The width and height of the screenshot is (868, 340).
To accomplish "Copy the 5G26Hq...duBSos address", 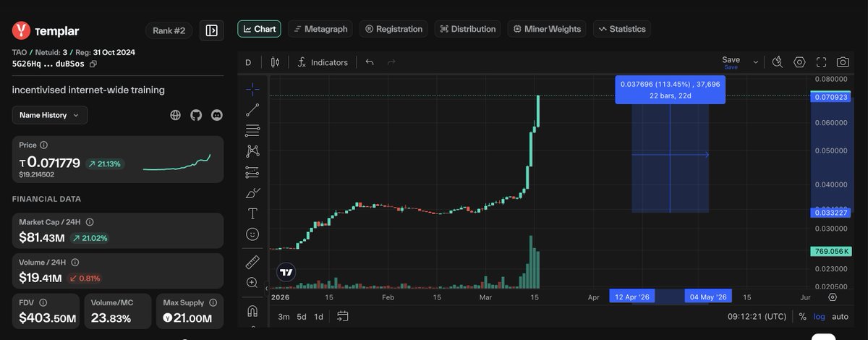I will coord(93,64).
